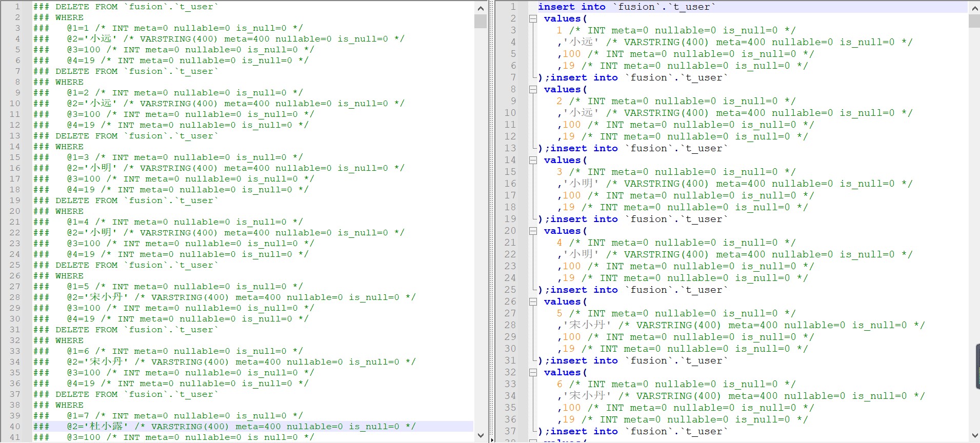Click ');insert into' on right-pane line 37

pyautogui.click(x=578, y=431)
